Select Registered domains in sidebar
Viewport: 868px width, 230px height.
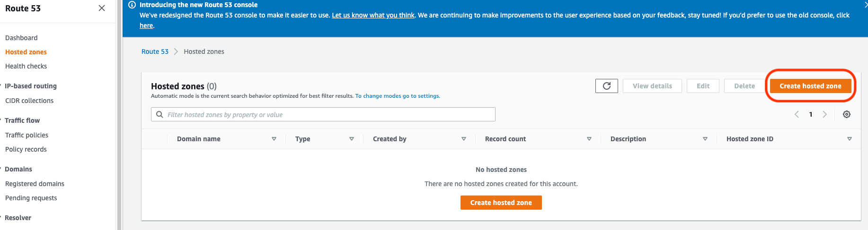(x=35, y=184)
